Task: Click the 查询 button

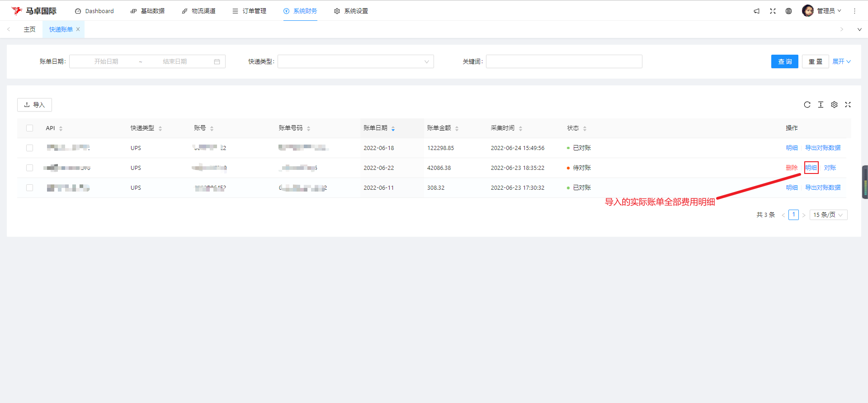Action: [784, 62]
